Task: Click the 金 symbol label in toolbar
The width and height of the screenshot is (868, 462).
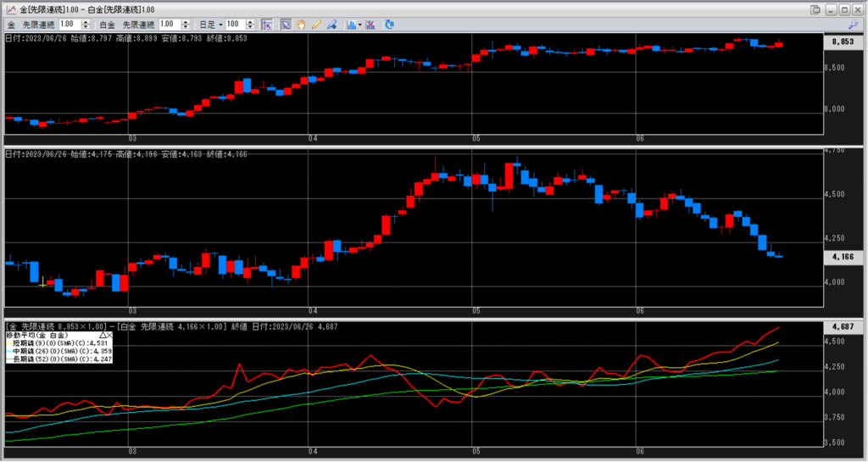Action: (11, 25)
